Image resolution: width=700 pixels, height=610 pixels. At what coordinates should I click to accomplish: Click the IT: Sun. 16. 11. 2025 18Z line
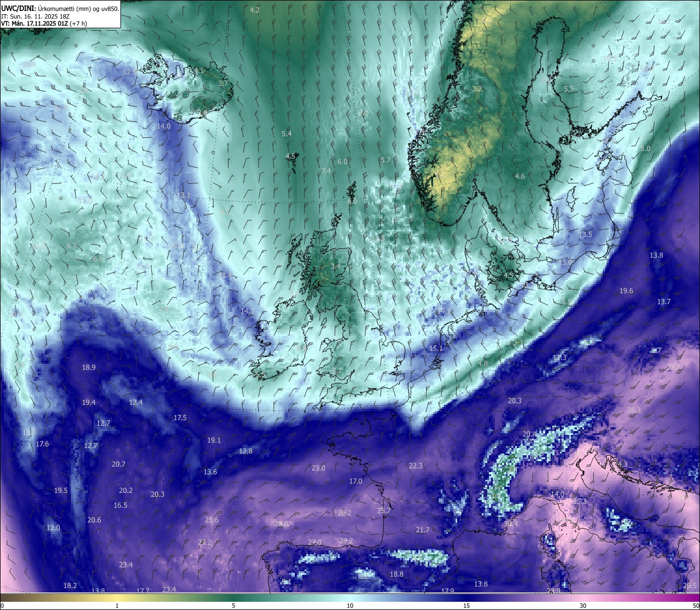(x=35, y=16)
